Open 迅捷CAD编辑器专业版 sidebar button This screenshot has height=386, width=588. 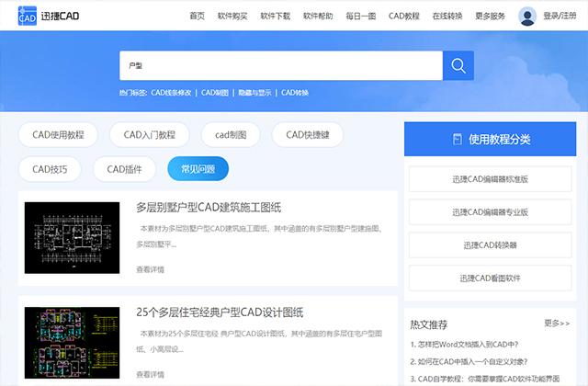(x=490, y=212)
